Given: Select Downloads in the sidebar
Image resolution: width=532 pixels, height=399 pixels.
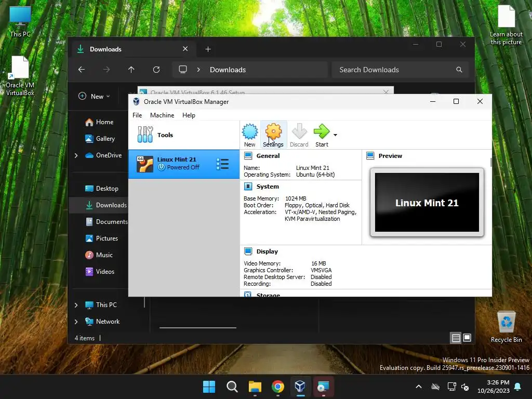Looking at the screenshot, I should click(105, 205).
